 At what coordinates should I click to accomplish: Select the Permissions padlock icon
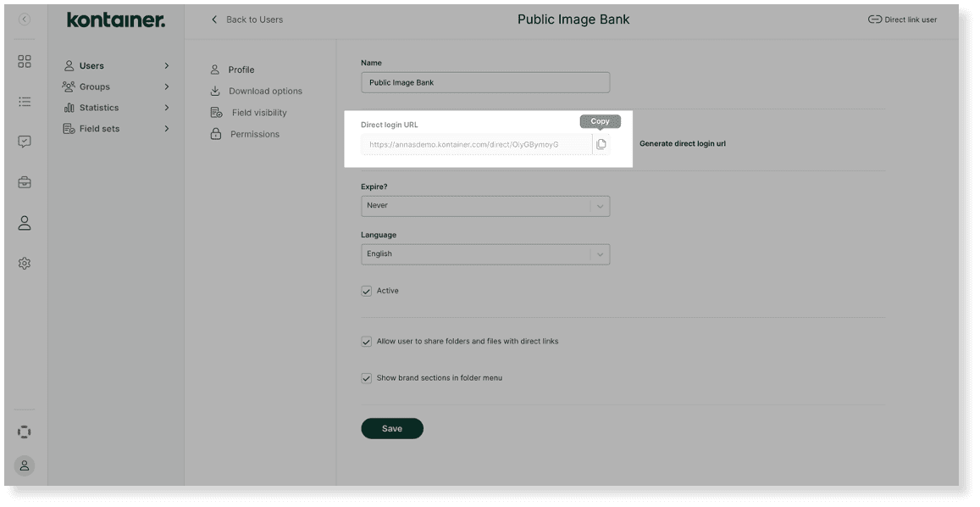pyautogui.click(x=214, y=132)
